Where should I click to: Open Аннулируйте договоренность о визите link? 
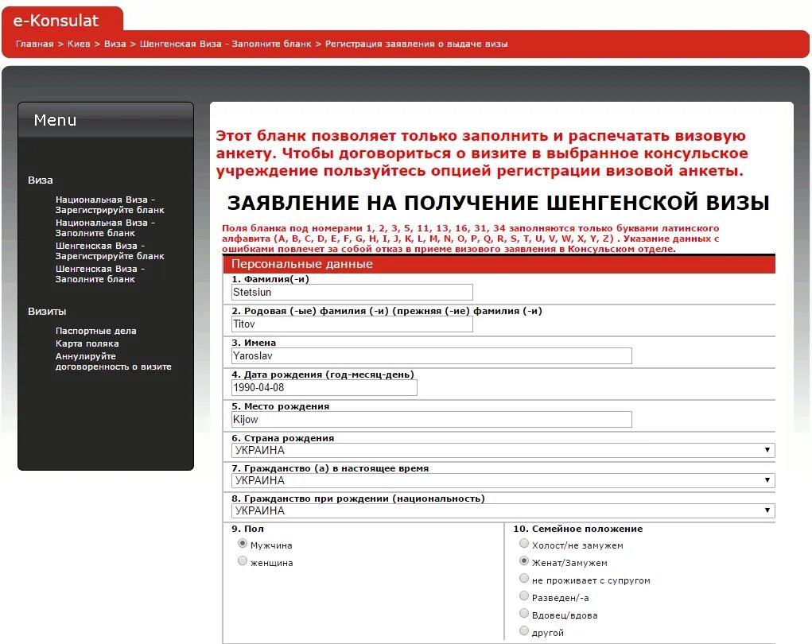click(114, 361)
